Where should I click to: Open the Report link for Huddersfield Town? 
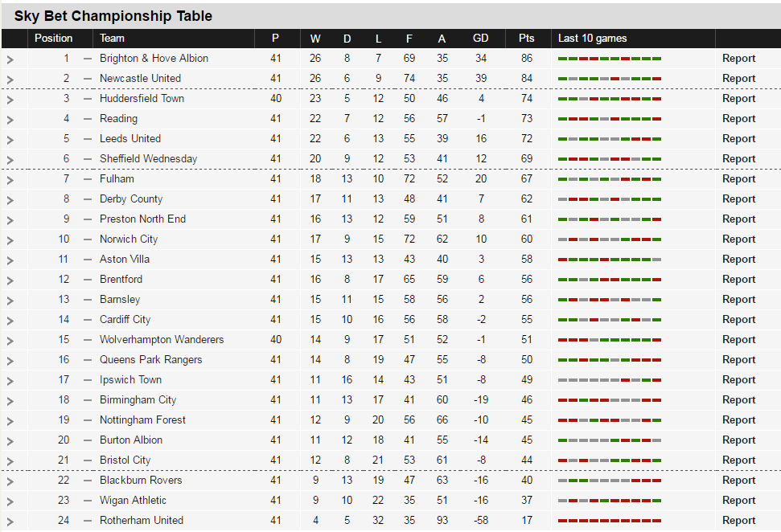[738, 99]
